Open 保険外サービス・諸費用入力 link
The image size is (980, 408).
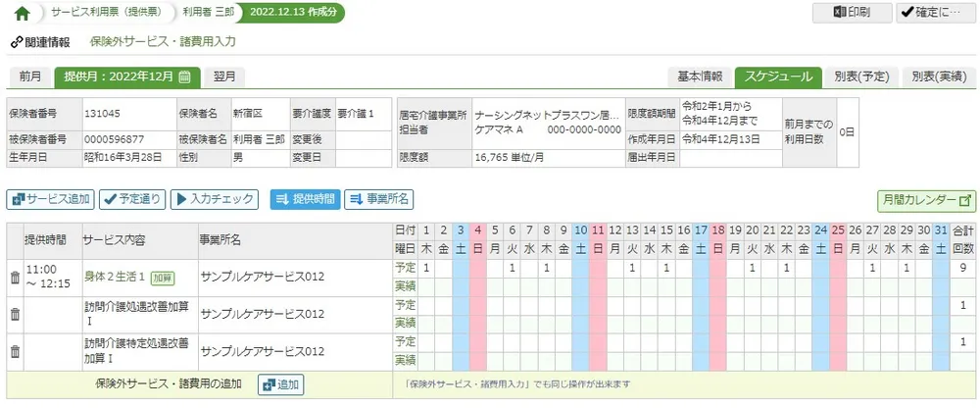click(163, 42)
